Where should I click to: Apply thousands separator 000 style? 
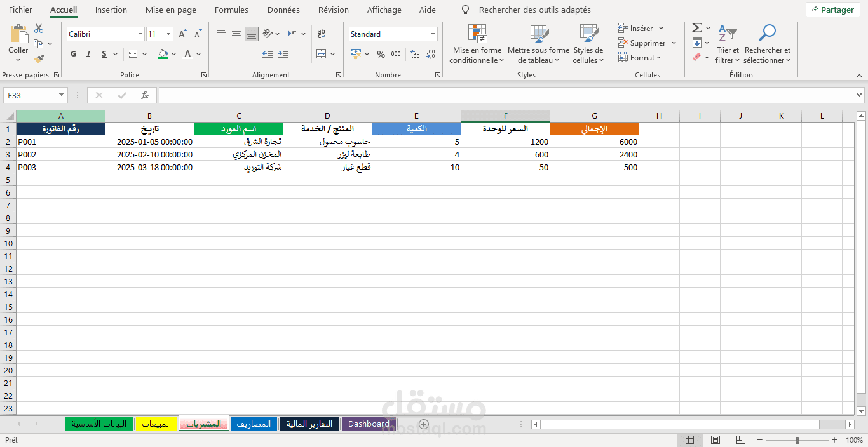(396, 54)
